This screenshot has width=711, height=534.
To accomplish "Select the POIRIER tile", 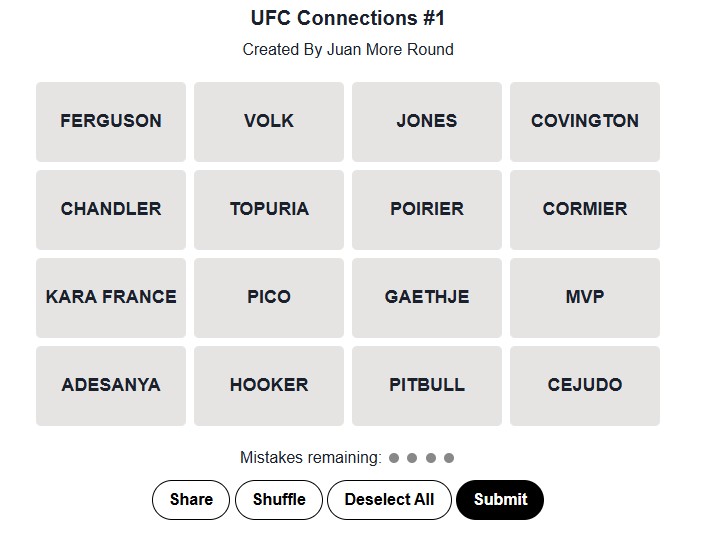I will click(427, 209).
